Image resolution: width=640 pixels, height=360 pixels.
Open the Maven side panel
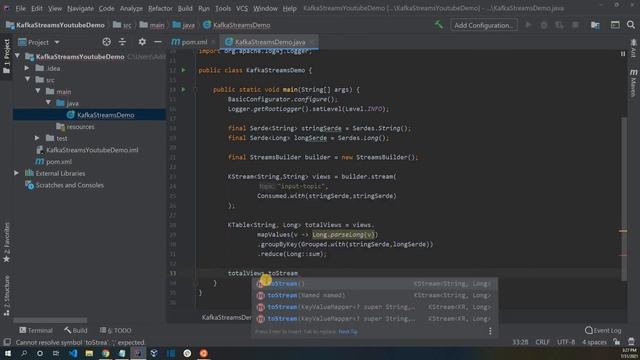[x=633, y=83]
